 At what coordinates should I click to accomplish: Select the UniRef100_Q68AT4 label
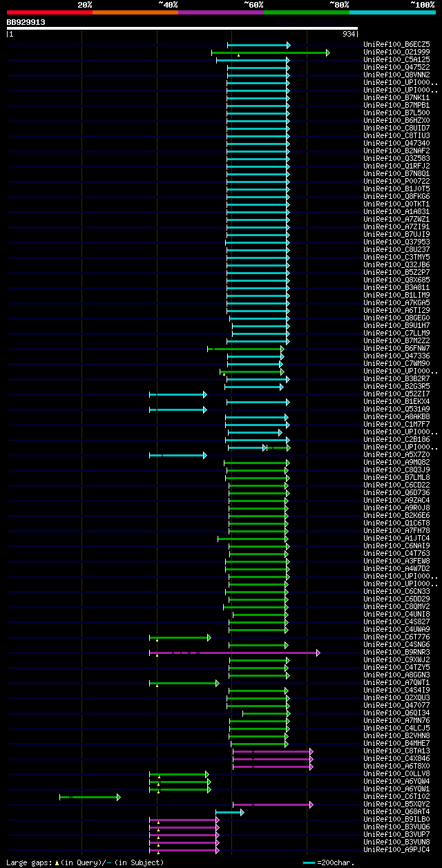pyautogui.click(x=398, y=812)
